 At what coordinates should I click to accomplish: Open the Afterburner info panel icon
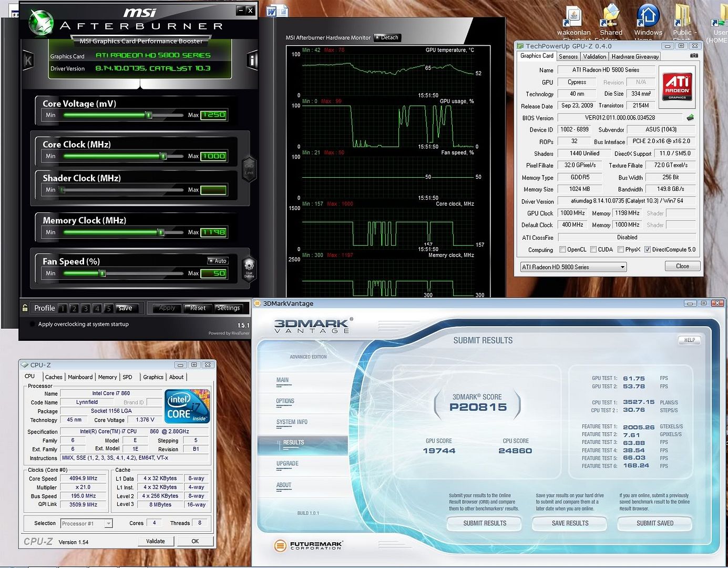tap(252, 60)
